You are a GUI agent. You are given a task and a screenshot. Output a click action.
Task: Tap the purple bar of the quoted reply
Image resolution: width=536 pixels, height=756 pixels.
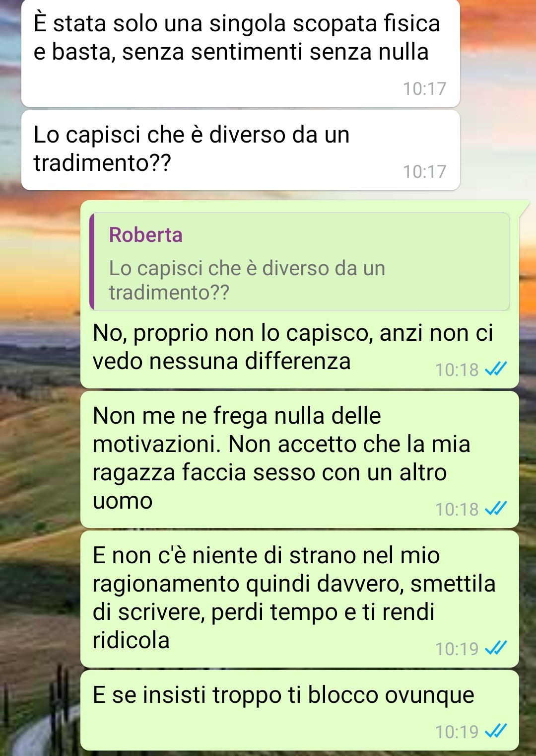click(x=92, y=262)
